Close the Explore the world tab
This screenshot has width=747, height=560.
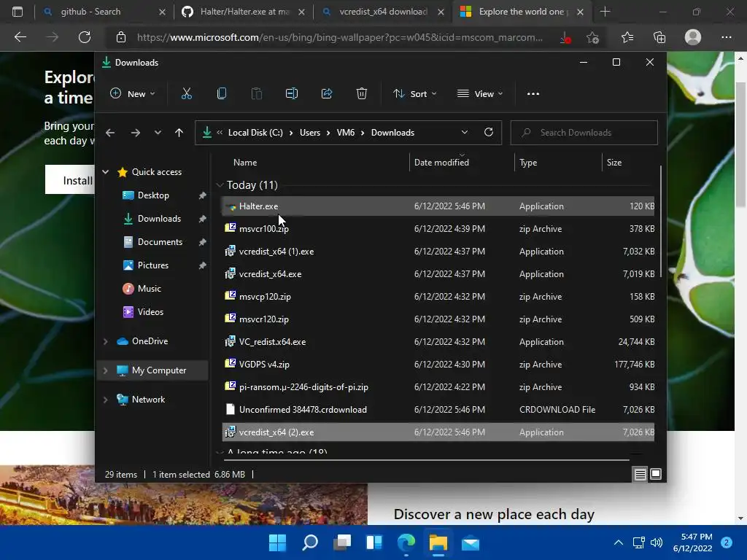point(580,12)
